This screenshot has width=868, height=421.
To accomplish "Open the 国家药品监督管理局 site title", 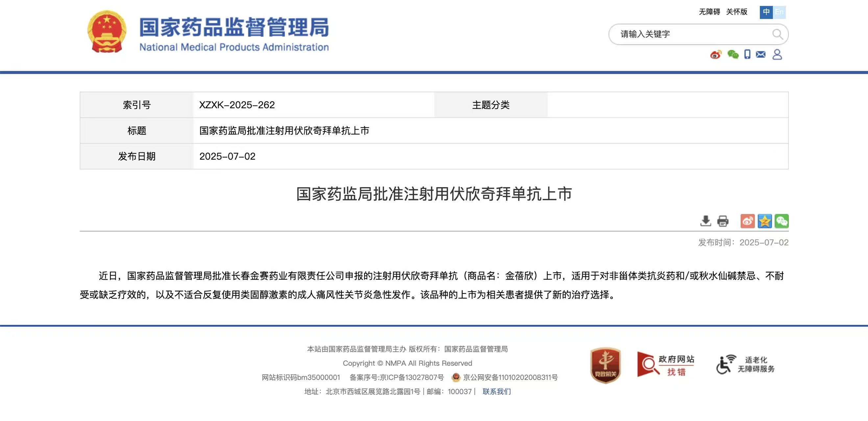I will 234,27.
